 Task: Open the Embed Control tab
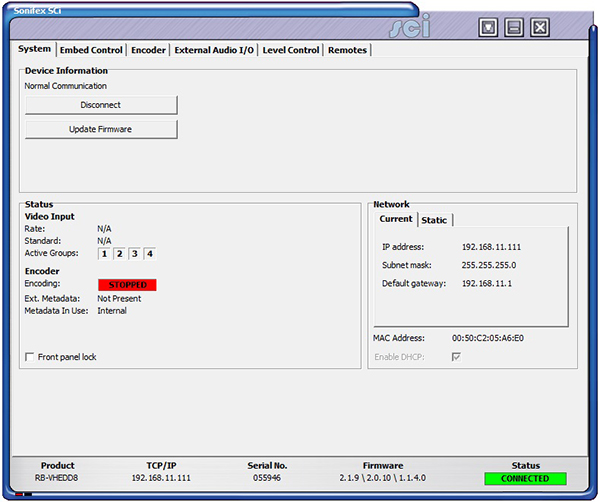point(91,50)
